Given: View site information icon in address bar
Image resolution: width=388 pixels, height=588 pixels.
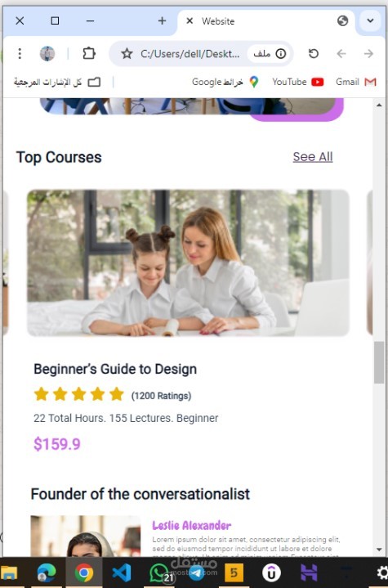Looking at the screenshot, I should click(x=280, y=54).
